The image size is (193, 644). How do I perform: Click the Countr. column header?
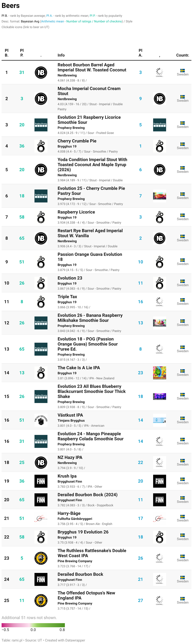tap(183, 55)
